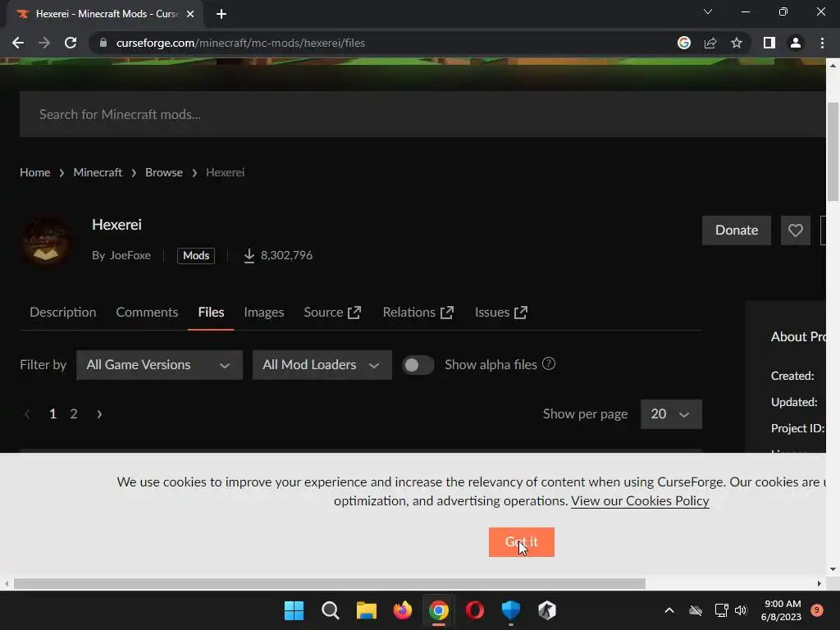Go to Minecraft in the breadcrumb

98,172
